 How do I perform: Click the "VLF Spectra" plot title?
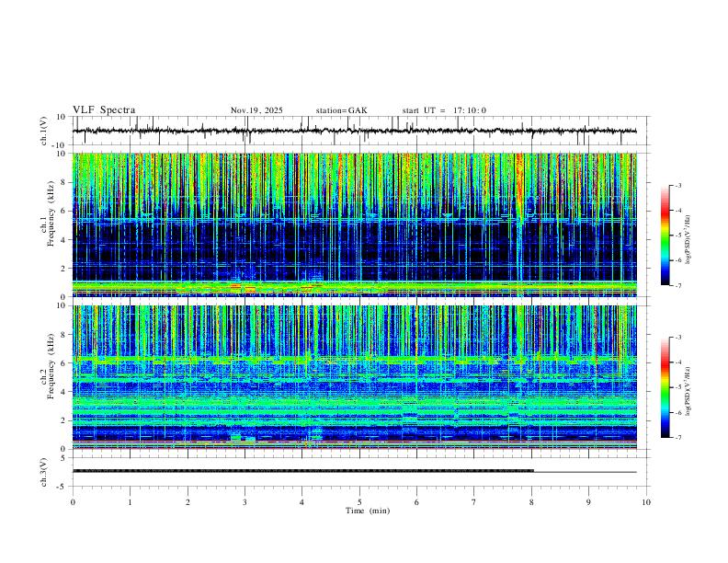104,110
